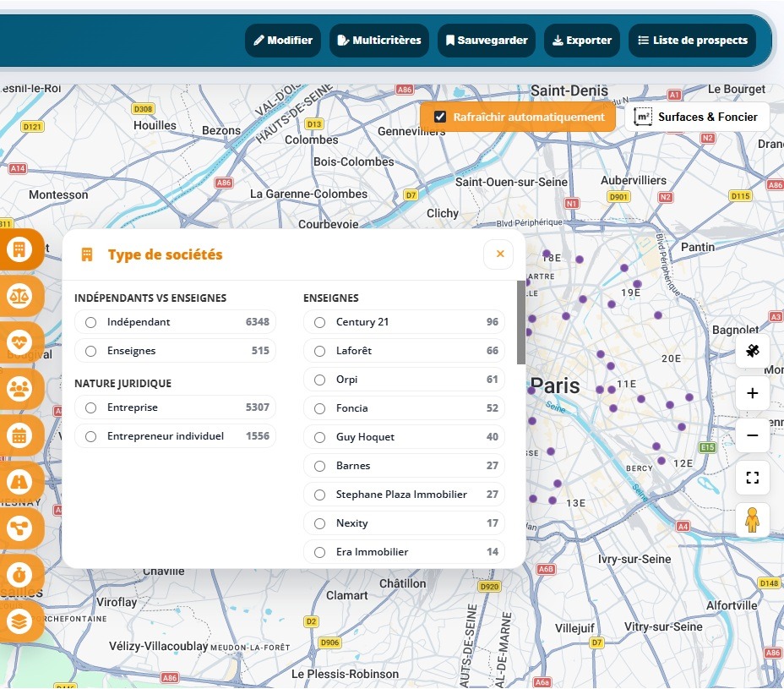Zoom in on the map

(752, 393)
